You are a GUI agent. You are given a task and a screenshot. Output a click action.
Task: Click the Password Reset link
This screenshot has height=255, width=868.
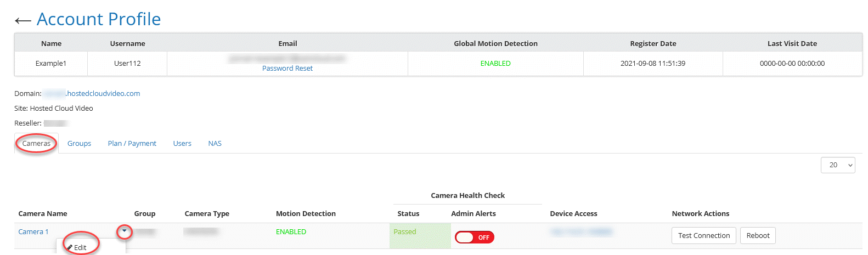pos(287,69)
